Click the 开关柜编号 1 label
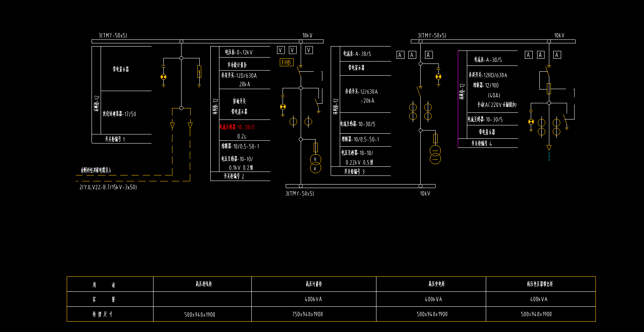The image size is (644, 332). (x=115, y=139)
